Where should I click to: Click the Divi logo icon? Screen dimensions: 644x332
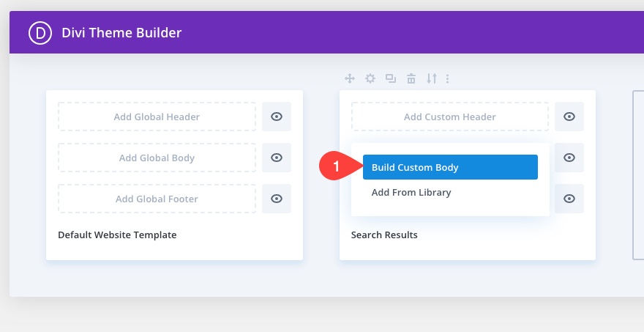pyautogui.click(x=40, y=33)
